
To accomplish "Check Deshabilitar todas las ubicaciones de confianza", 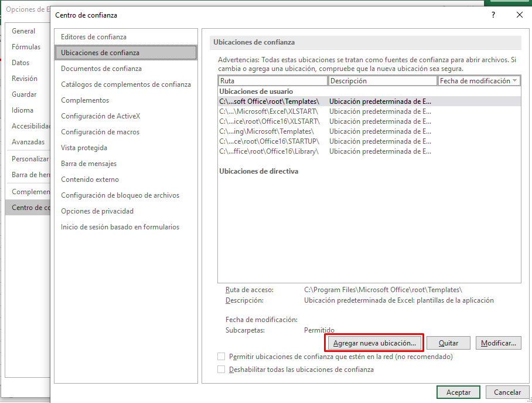I will click(x=221, y=370).
